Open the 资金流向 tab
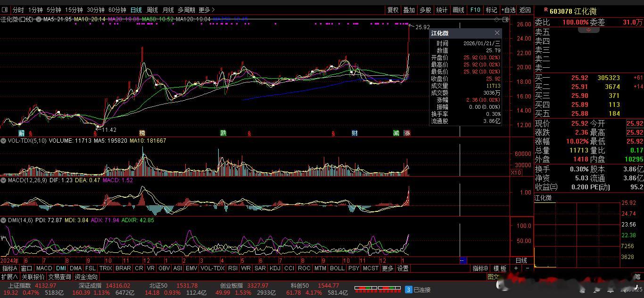This screenshot has height=298, width=644. pos(86,277)
